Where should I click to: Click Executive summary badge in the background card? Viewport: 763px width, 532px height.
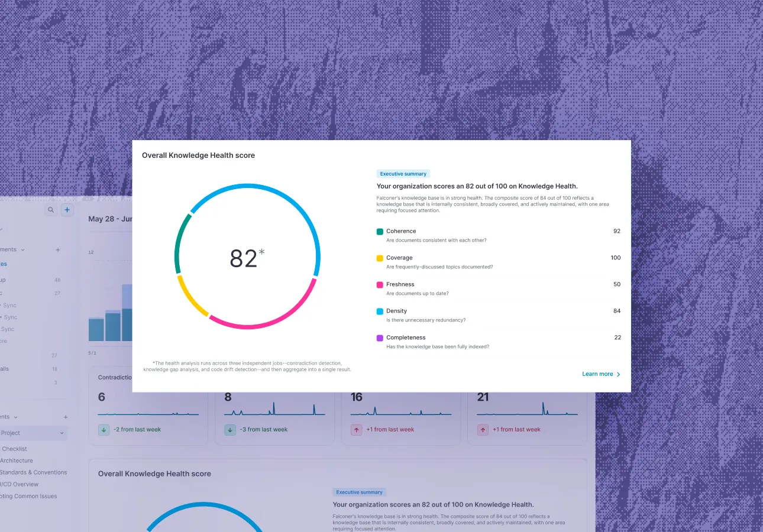tap(360, 492)
